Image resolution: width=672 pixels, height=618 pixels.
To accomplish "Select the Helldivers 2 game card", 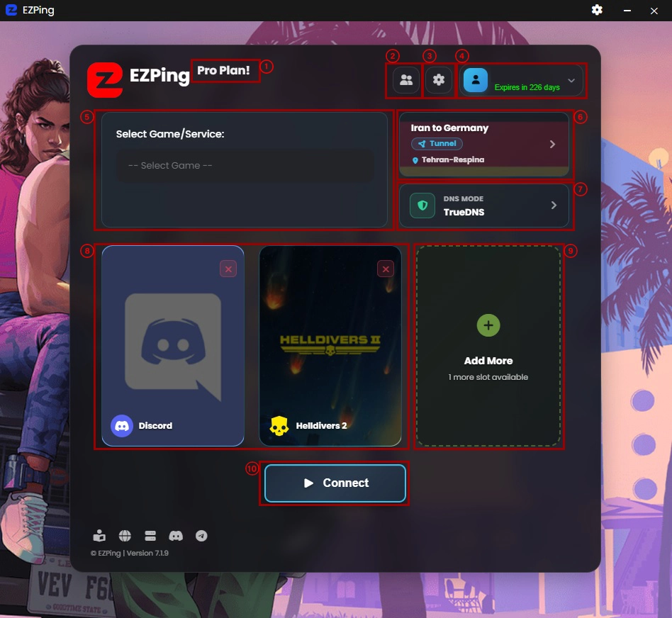I will [330, 346].
